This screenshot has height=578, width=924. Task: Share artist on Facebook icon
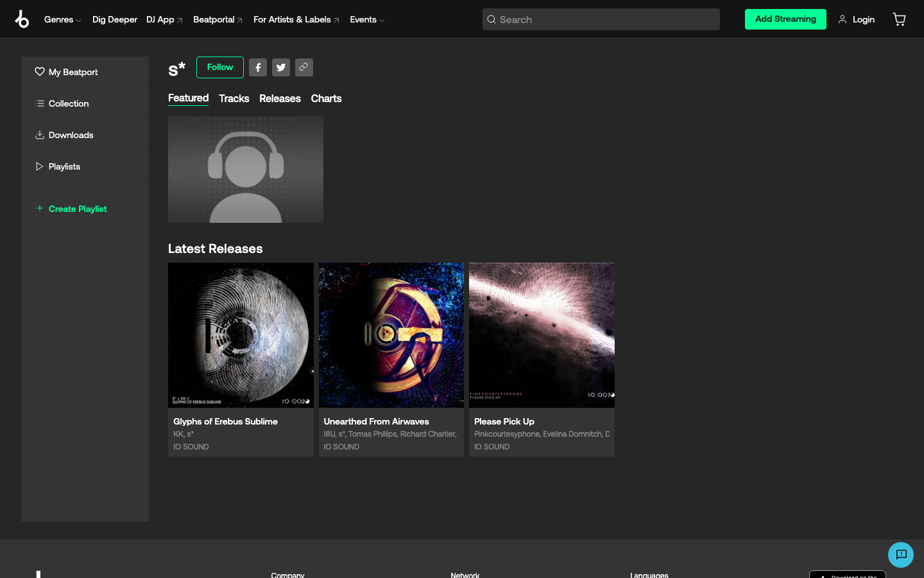tap(258, 67)
